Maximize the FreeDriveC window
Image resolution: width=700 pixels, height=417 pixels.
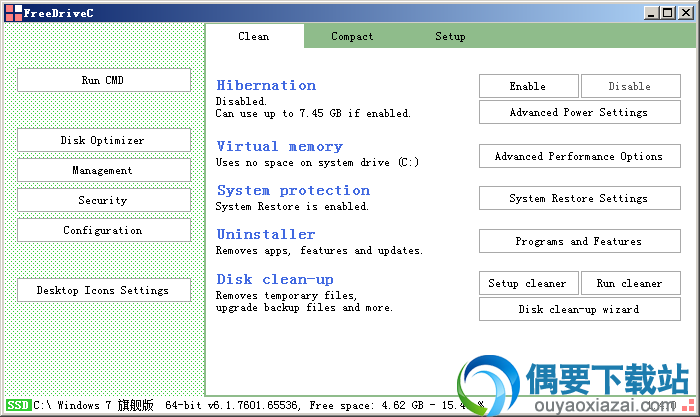point(668,13)
